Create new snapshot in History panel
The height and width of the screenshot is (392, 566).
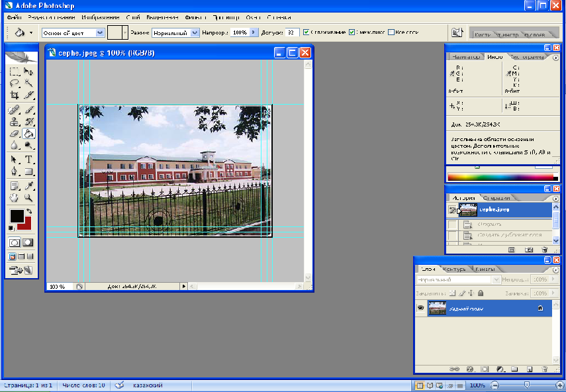click(529, 250)
